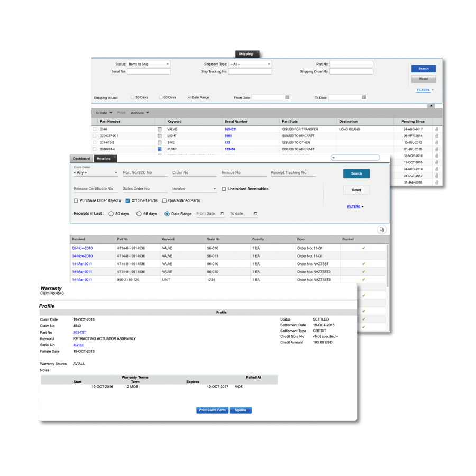This screenshot has width=476, height=476.
Task: Click attachment paperclip for the VALVE row
Action: point(437,129)
